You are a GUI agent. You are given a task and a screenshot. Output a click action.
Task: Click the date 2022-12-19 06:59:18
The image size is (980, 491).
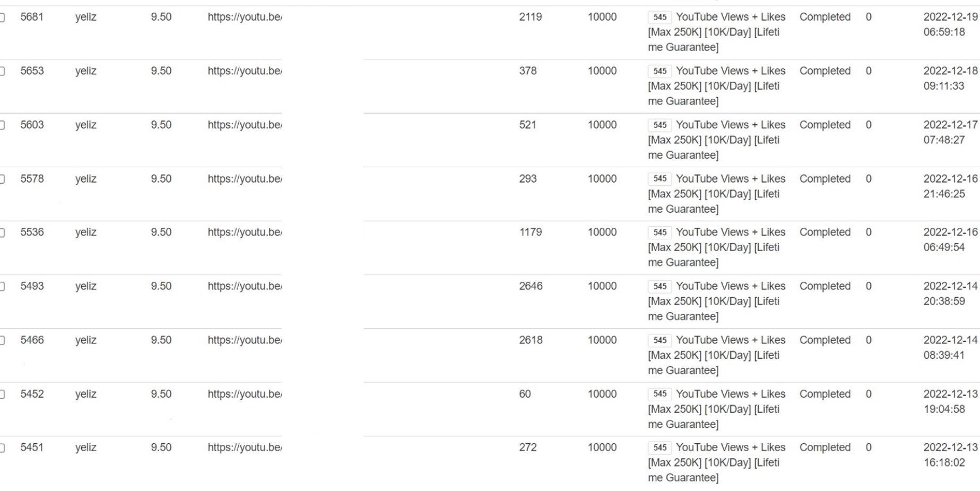pyautogui.click(x=950, y=24)
